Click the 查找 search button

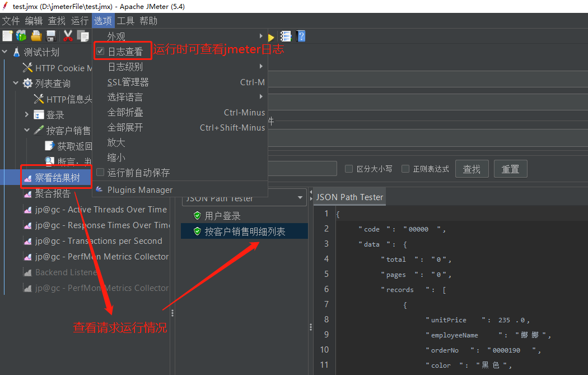(472, 169)
